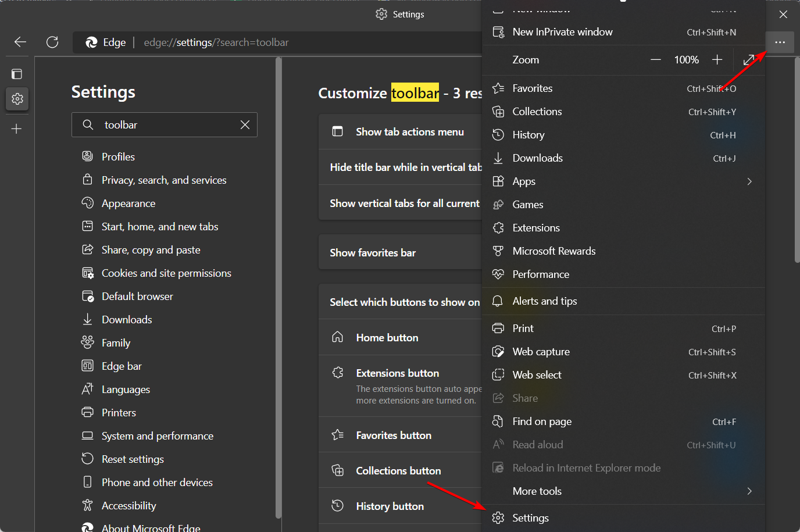Refresh the page with the reload icon

click(x=52, y=42)
